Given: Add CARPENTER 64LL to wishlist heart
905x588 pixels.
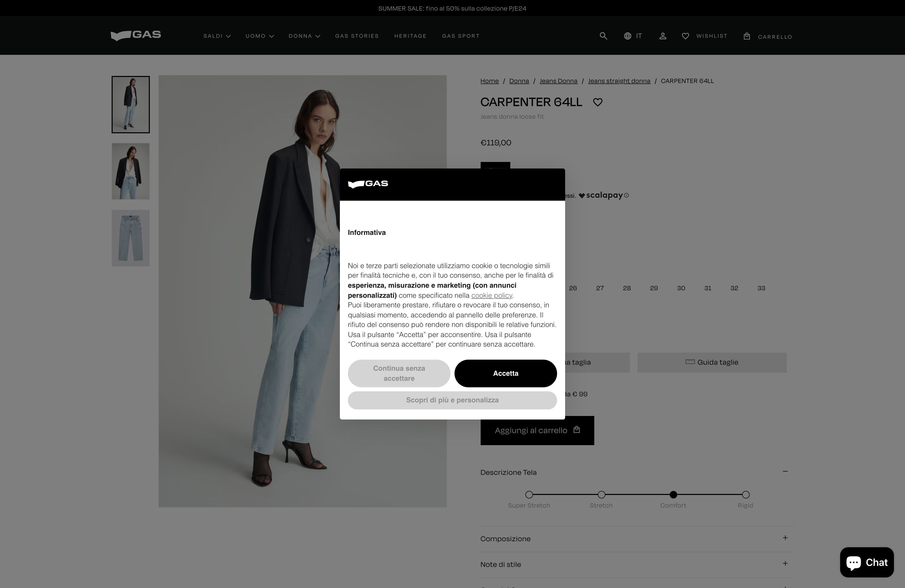Looking at the screenshot, I should point(598,102).
